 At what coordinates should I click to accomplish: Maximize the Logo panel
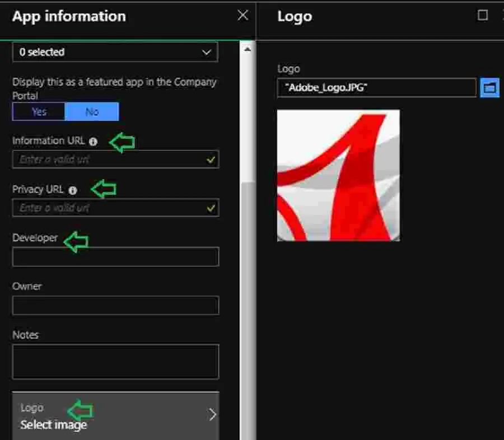point(482,16)
